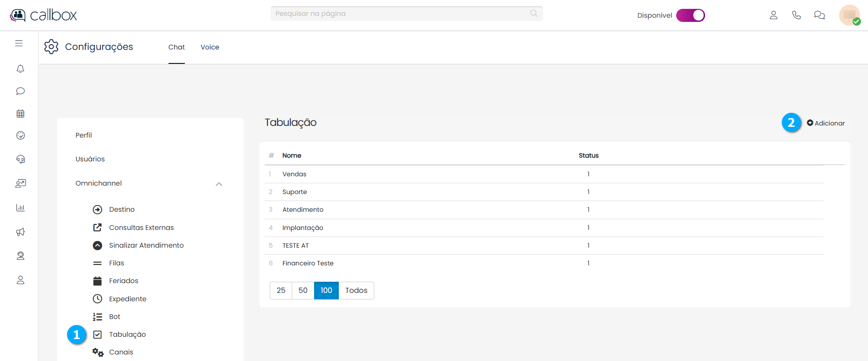The height and width of the screenshot is (361, 868).
Task: Click the Adicionar button
Action: 826,123
